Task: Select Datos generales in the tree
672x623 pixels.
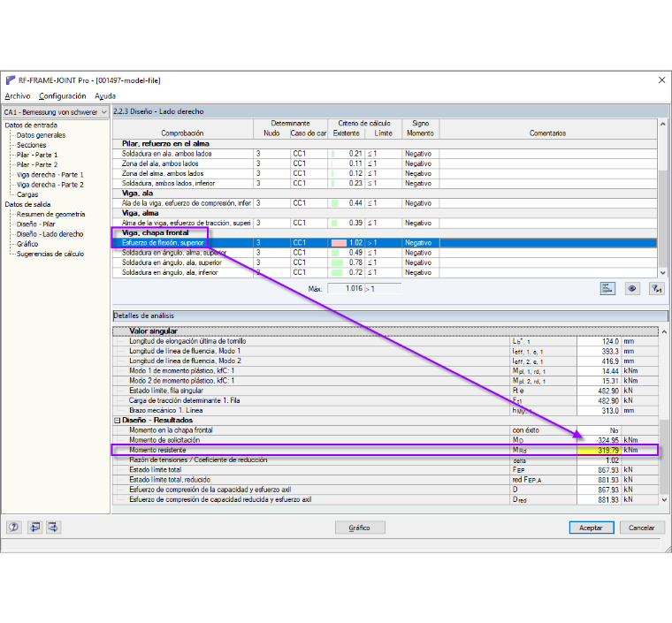Action: coord(42,135)
